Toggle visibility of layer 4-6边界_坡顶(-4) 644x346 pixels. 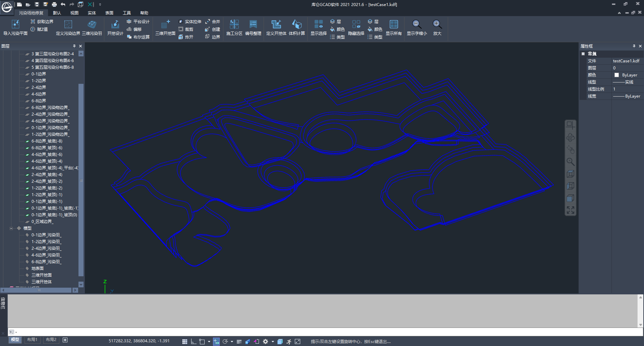pyautogui.click(x=28, y=161)
